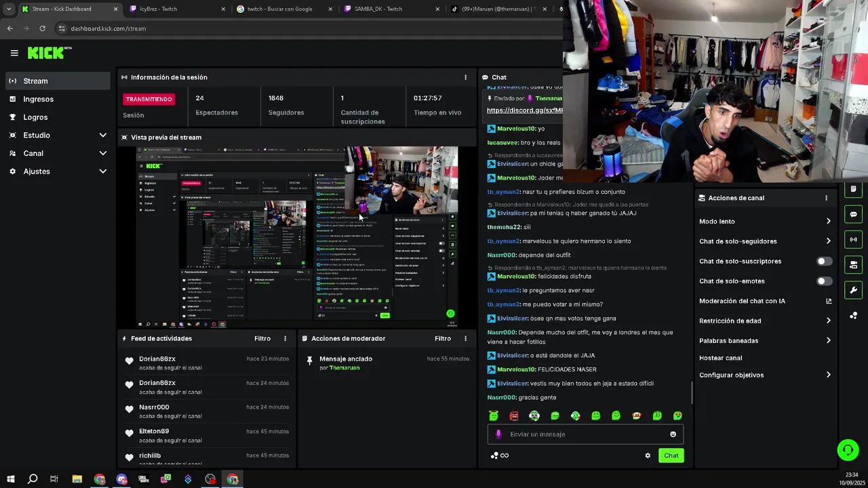
Task: Insert the halo angel emote
Action: click(x=494, y=415)
